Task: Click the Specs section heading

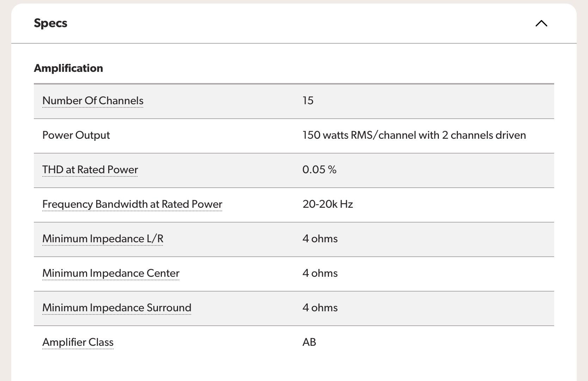Action: point(50,23)
